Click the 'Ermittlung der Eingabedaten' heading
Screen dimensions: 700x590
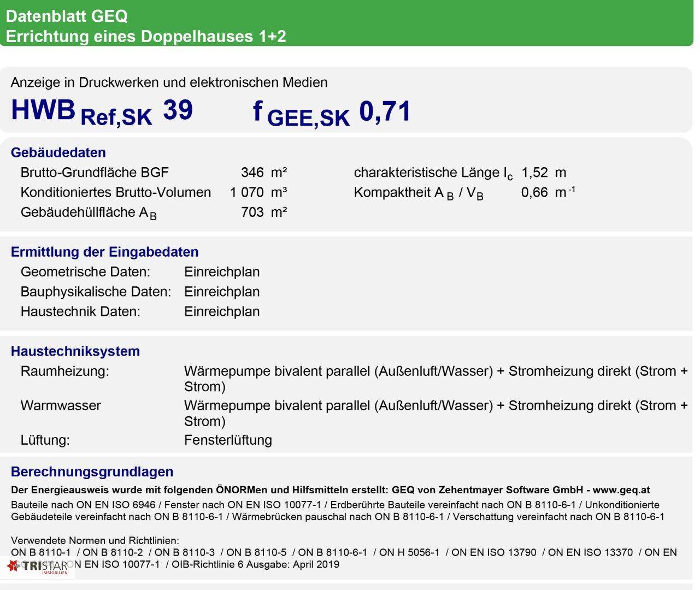(x=105, y=252)
